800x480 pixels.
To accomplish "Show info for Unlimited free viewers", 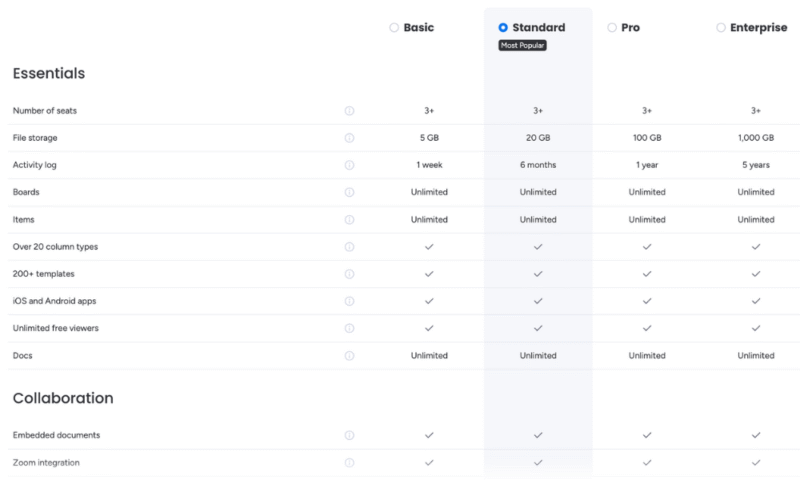I will pyautogui.click(x=350, y=327).
